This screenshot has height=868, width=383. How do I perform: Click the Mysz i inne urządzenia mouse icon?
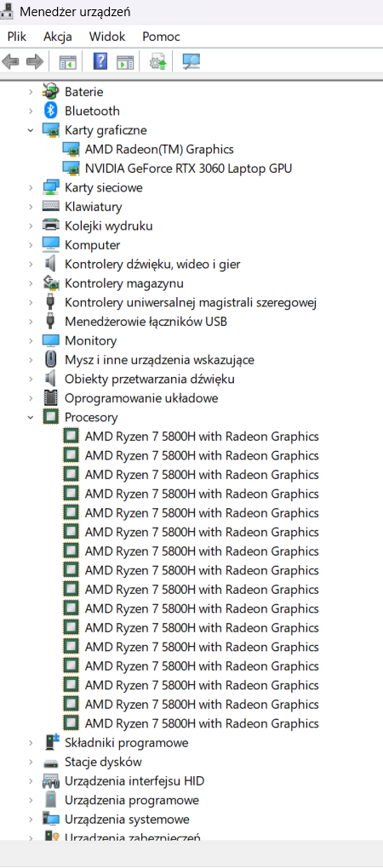[x=51, y=360]
